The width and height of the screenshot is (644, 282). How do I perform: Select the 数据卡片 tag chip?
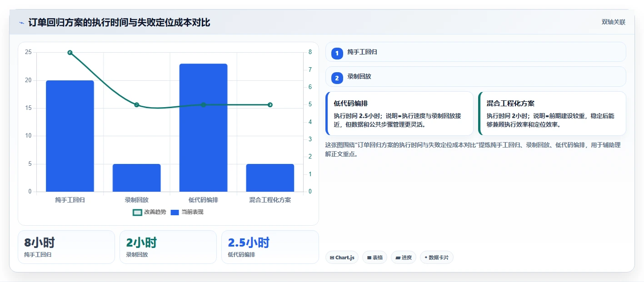437,257
